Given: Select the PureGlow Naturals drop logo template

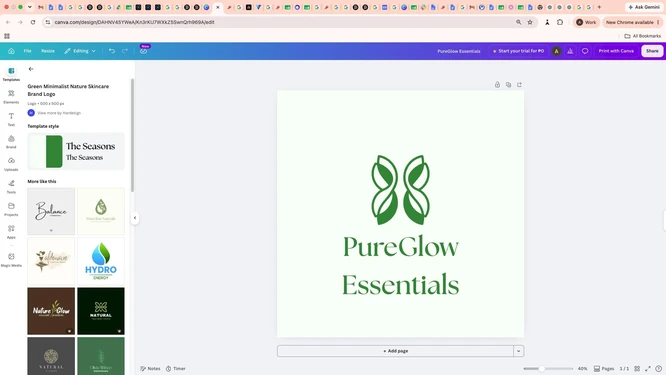Looking at the screenshot, I should (101, 211).
